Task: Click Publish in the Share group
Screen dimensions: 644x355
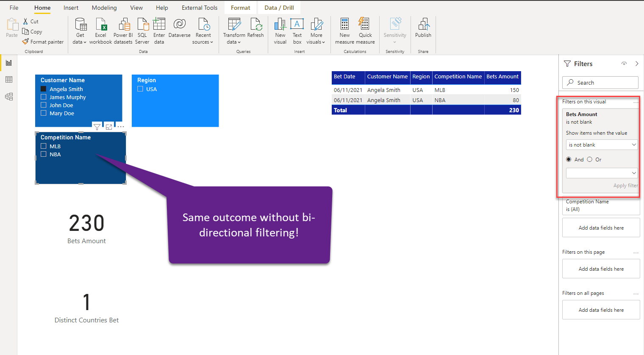Action: (423, 31)
